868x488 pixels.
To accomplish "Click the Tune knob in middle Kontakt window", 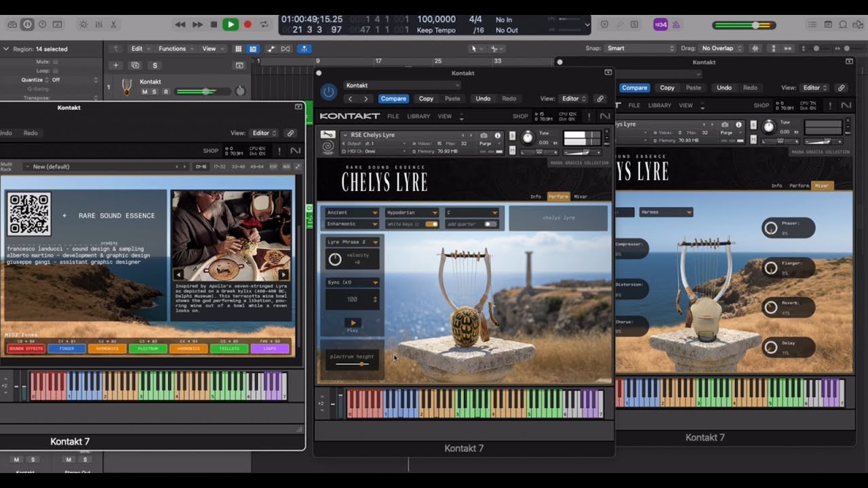I will [528, 138].
